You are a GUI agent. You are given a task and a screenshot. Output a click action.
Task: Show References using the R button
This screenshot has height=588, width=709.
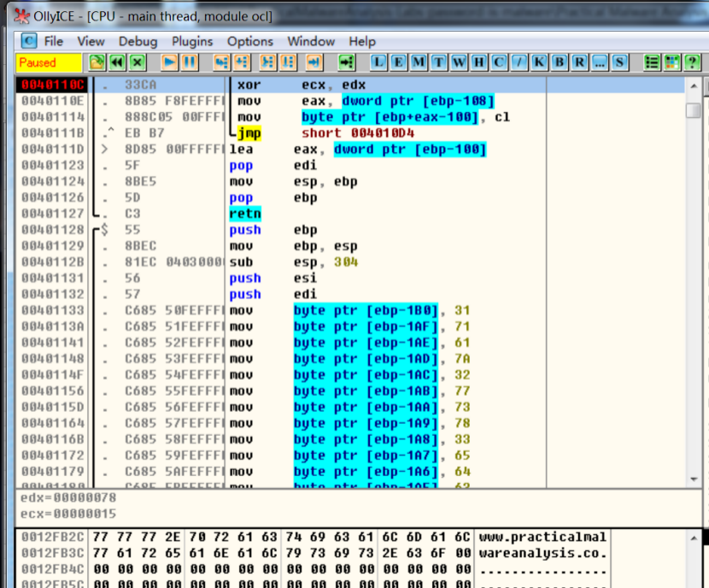[580, 62]
